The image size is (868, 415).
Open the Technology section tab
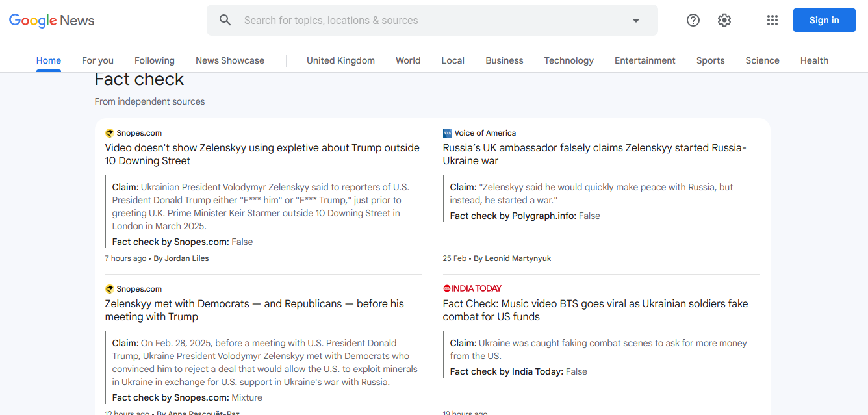(x=569, y=60)
